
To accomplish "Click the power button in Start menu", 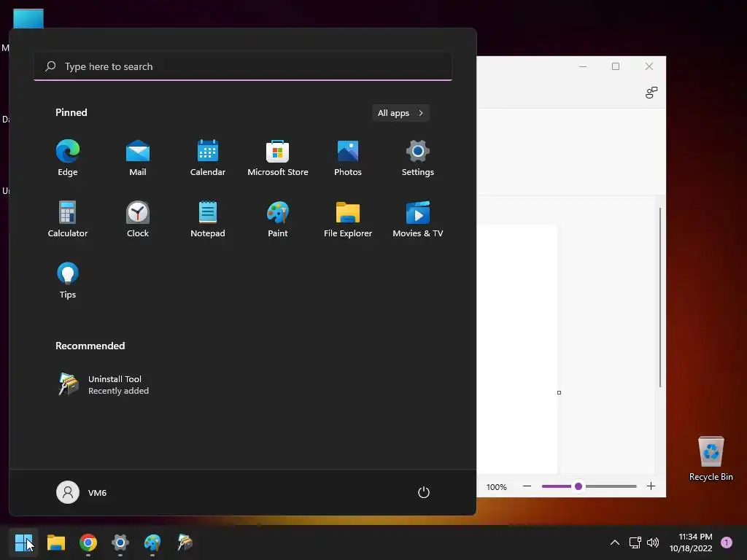I will click(424, 492).
